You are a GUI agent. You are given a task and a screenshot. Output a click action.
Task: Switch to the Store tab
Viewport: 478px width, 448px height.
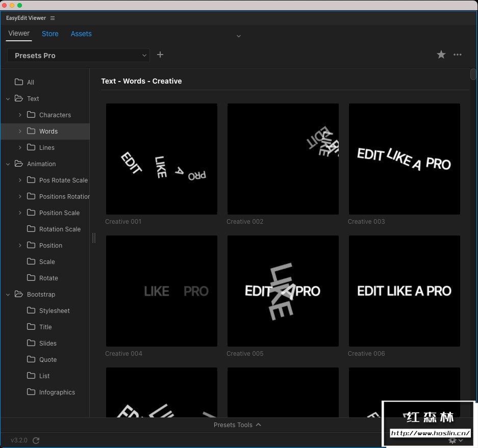50,34
